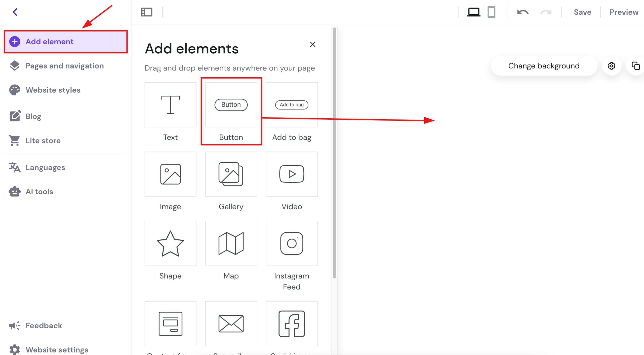
Task: Open section settings gear
Action: [612, 66]
